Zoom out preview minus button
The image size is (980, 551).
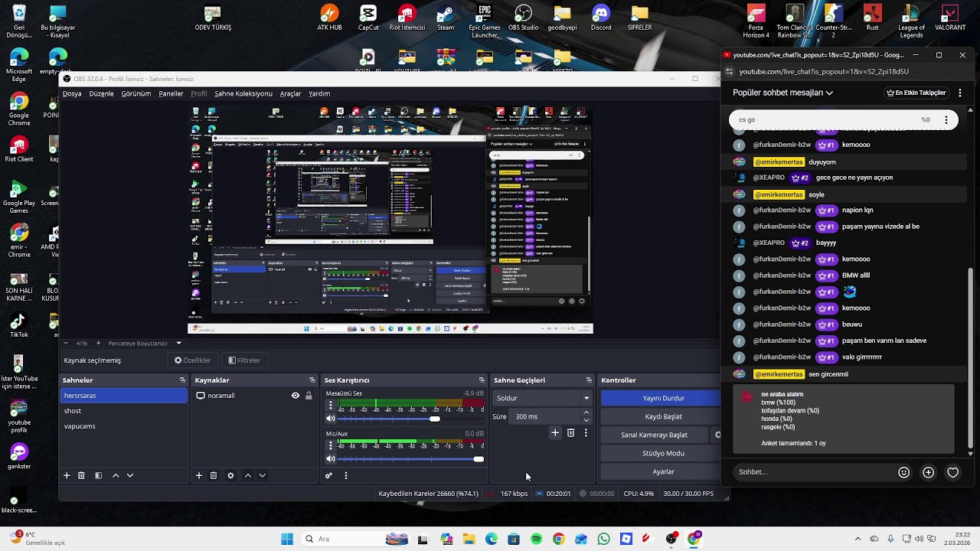click(66, 344)
